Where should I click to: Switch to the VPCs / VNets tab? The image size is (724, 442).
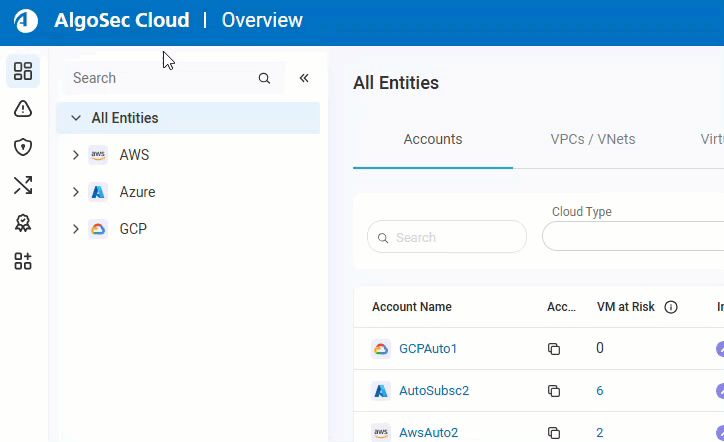tap(592, 139)
